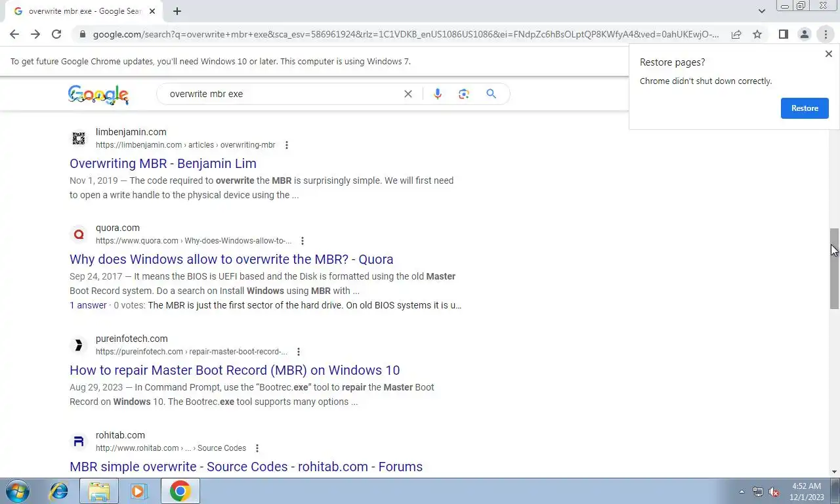
Task: Click the browser forward arrow
Action: (35, 34)
